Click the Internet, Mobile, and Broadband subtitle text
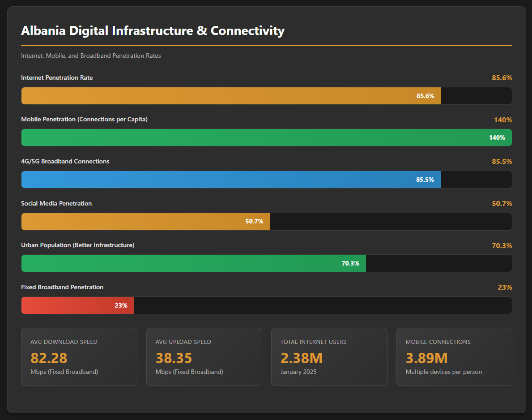 coord(91,56)
